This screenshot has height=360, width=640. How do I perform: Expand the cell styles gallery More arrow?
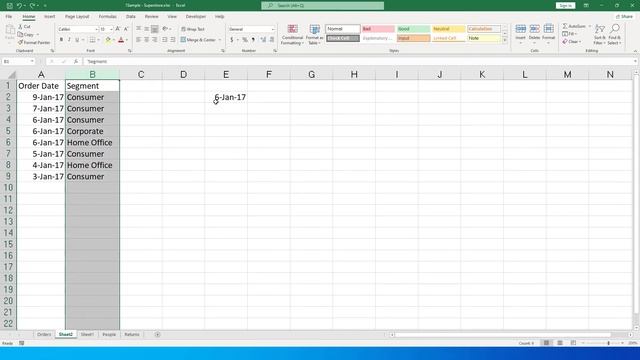[505, 40]
